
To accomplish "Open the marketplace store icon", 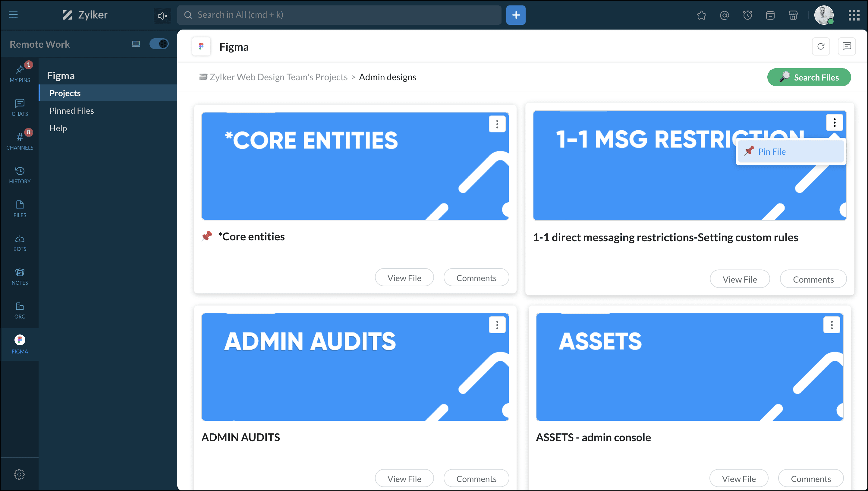I will click(x=793, y=15).
